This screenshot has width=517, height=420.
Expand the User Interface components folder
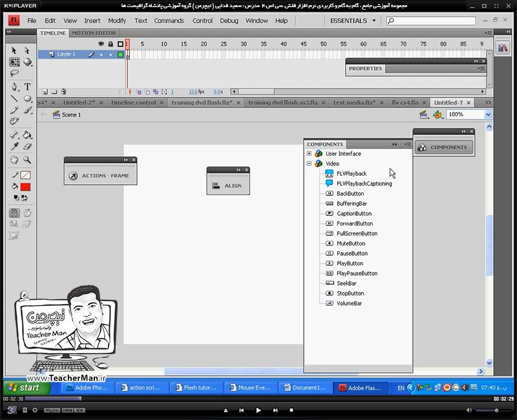pyautogui.click(x=309, y=153)
